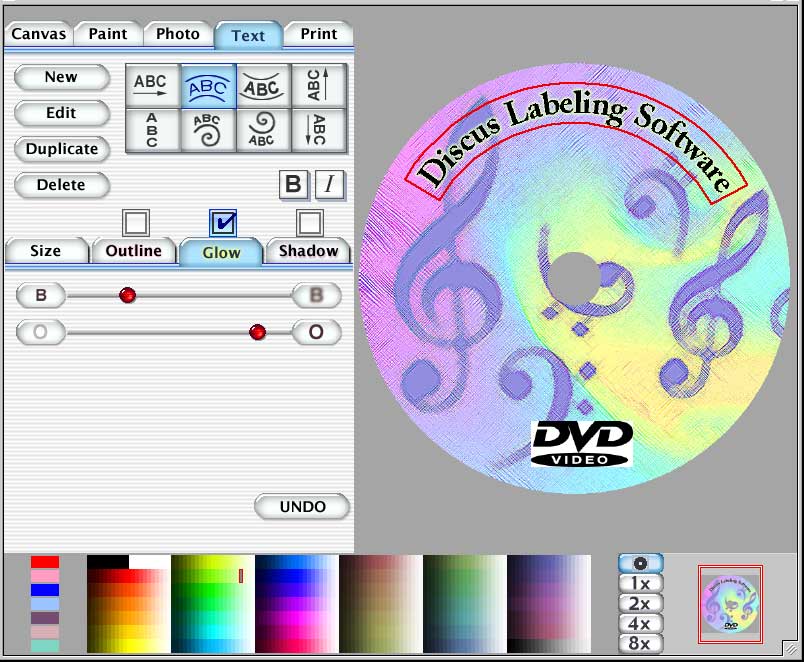Enable the Outline checkbox

click(136, 223)
